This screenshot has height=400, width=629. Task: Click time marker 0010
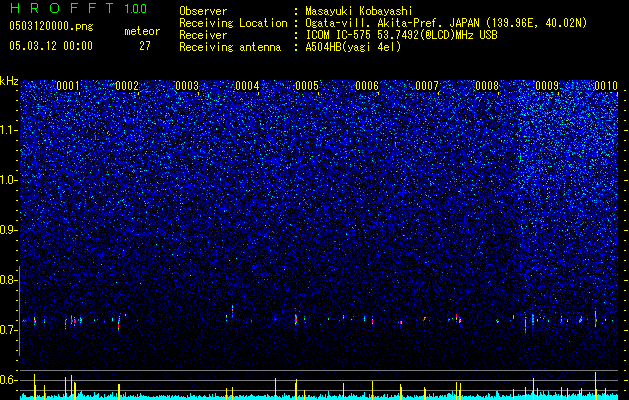pyautogui.click(x=606, y=86)
